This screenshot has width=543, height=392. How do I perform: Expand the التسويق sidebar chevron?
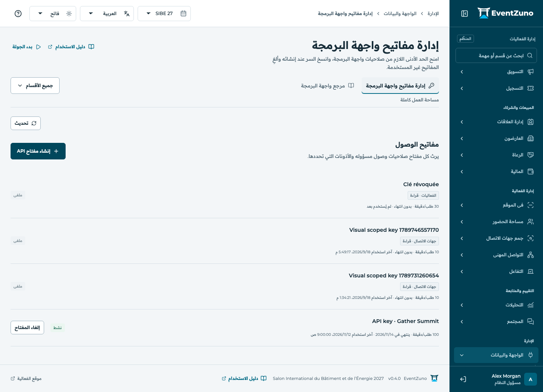pos(462,72)
